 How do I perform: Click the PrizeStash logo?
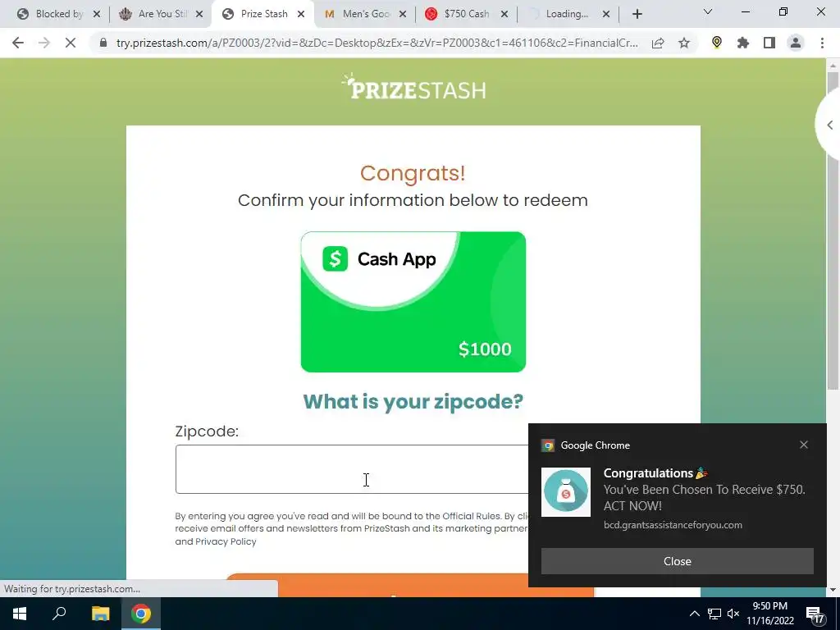click(x=413, y=87)
